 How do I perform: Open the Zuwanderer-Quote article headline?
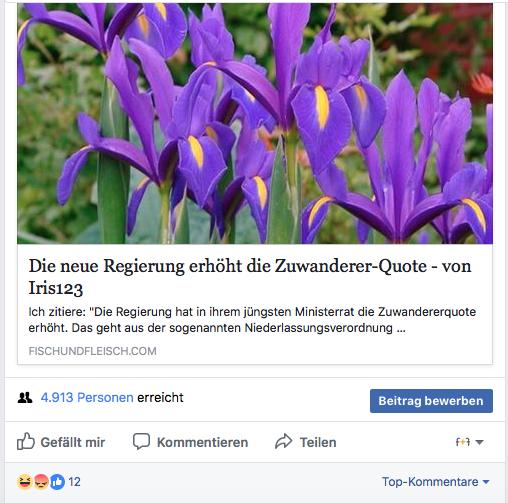pos(250,277)
